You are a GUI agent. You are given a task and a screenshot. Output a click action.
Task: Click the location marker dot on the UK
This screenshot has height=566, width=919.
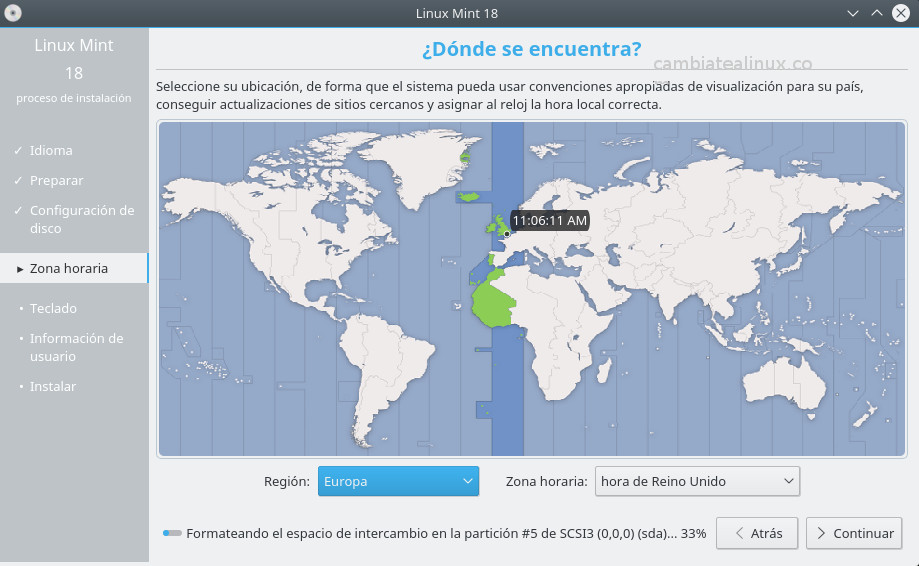point(507,234)
